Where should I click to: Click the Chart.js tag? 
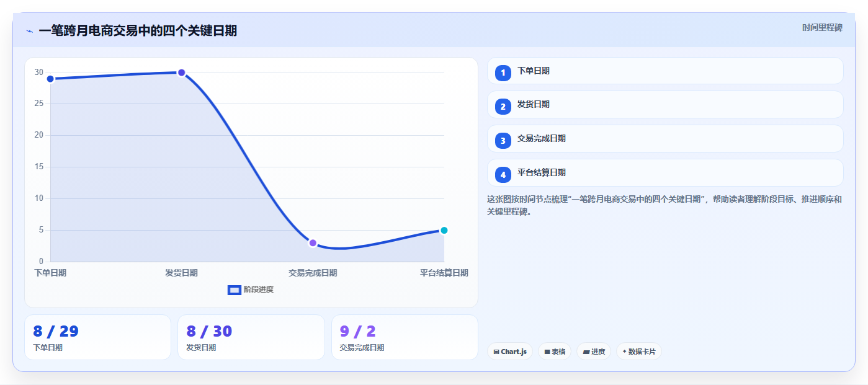(510, 352)
